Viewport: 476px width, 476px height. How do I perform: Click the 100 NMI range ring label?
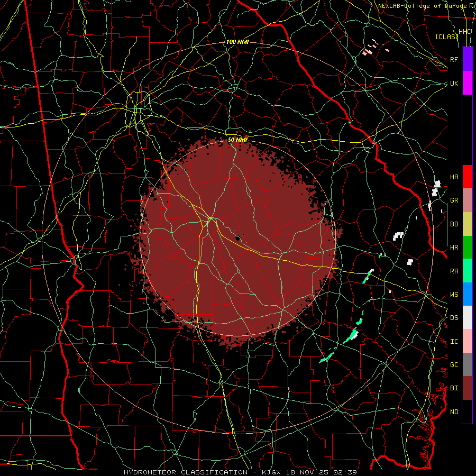(x=237, y=42)
